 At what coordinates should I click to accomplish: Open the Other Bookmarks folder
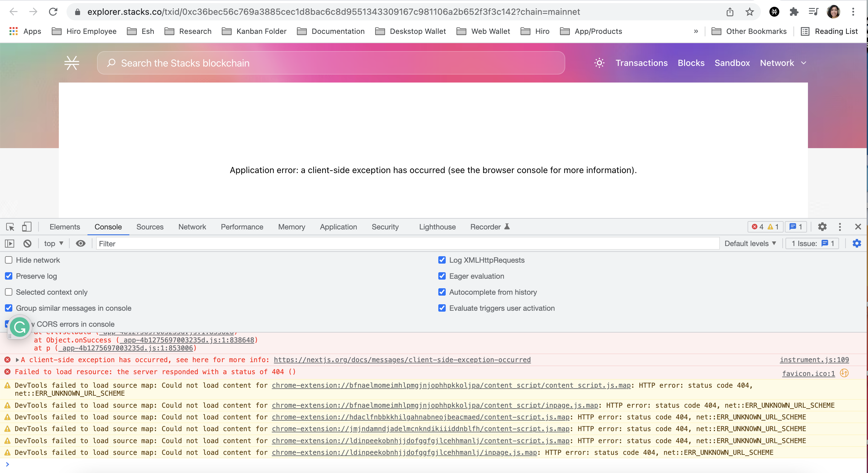pyautogui.click(x=749, y=31)
